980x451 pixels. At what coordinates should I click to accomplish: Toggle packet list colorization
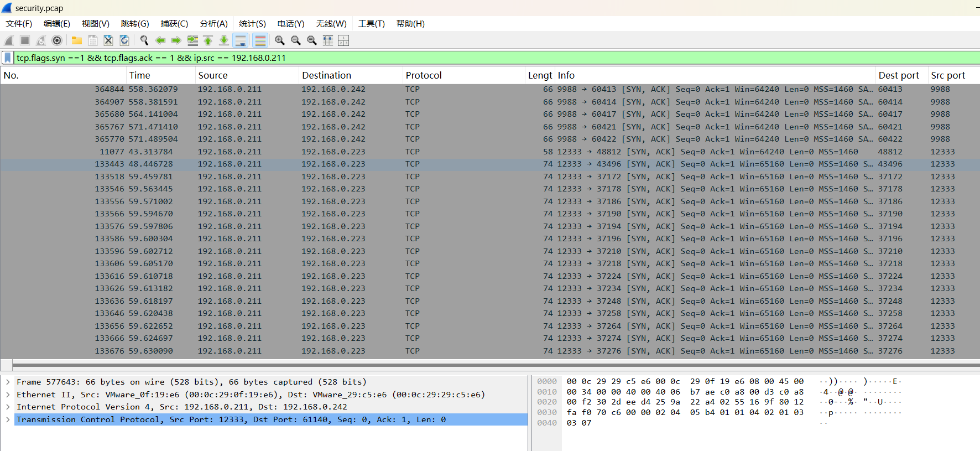pos(260,40)
